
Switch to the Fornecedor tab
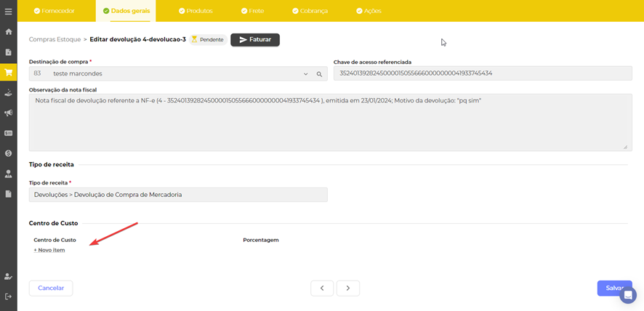tap(55, 11)
